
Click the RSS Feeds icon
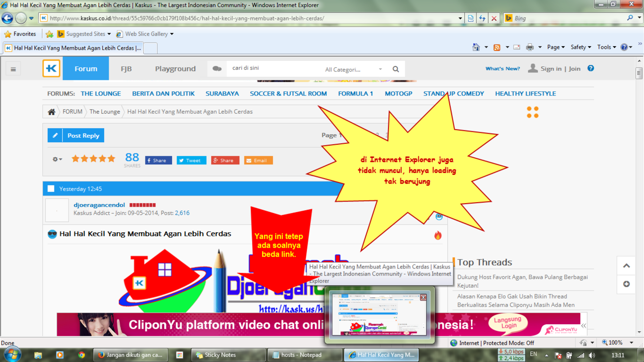pyautogui.click(x=497, y=47)
